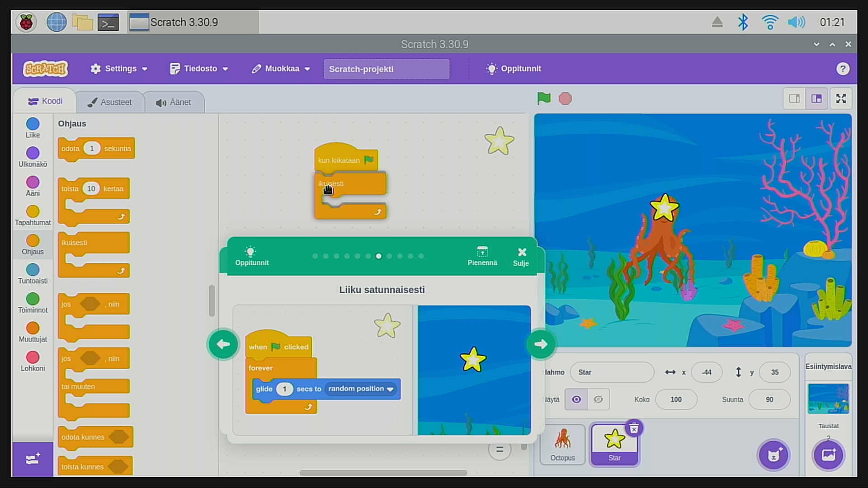Click the volume speaker tray icon

[797, 22]
